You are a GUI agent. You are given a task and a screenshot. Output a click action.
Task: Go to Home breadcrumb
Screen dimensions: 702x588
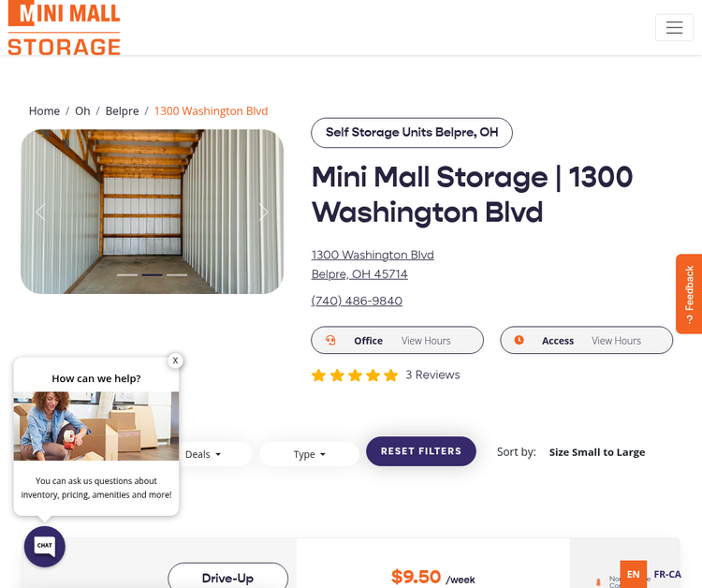pos(44,110)
